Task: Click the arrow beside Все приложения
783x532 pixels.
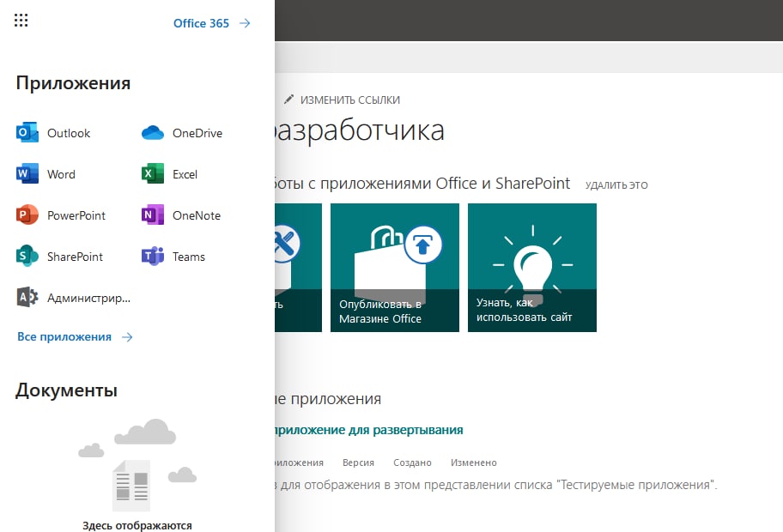Action: tap(127, 337)
